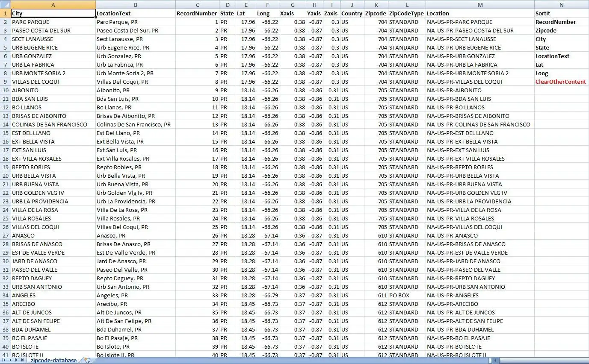Select column M header

click(x=480, y=5)
